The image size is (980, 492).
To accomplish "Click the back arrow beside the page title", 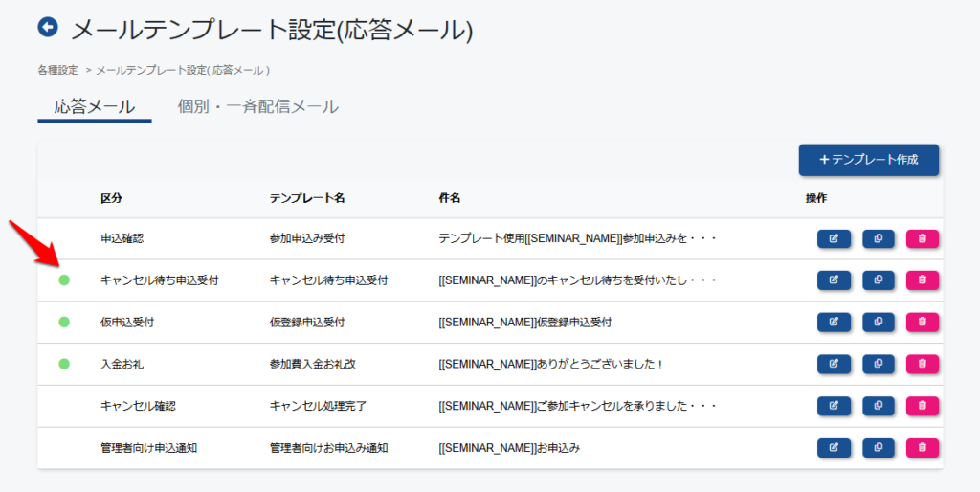I will tap(48, 27).
